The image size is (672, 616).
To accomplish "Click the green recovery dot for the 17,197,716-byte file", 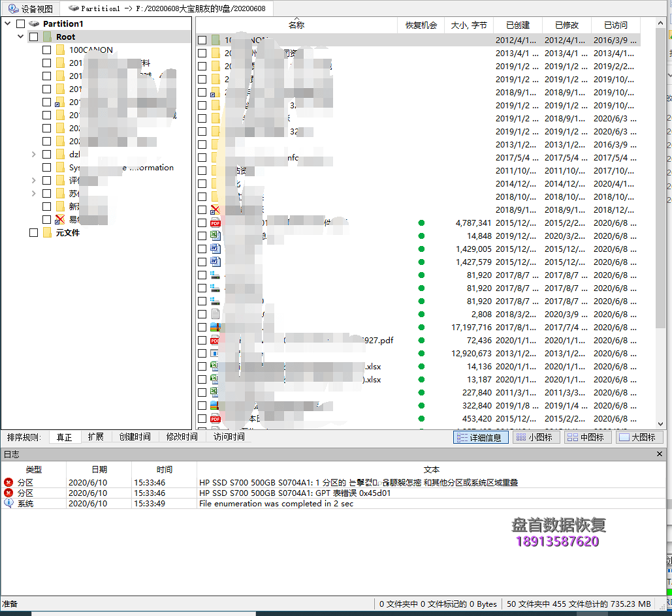I will (421, 327).
